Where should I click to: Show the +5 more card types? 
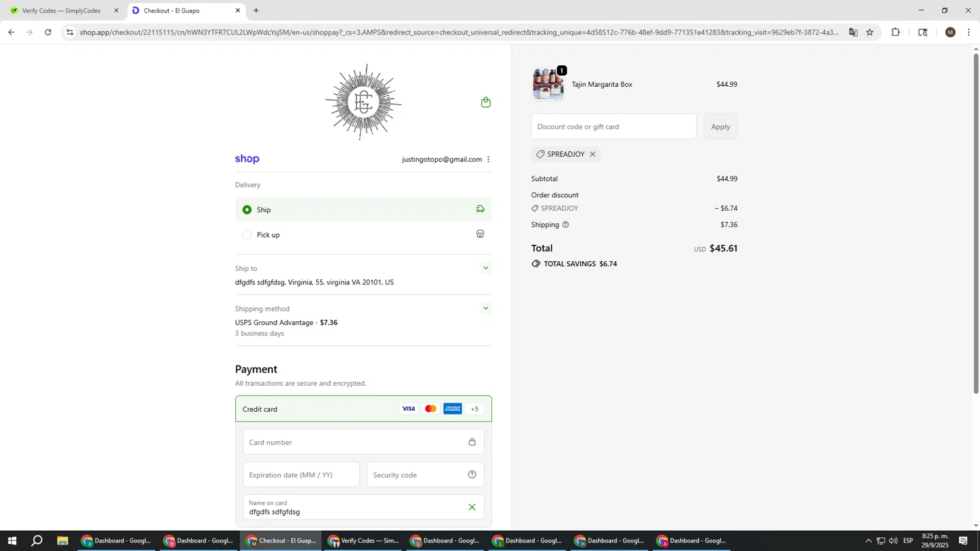pos(475,409)
